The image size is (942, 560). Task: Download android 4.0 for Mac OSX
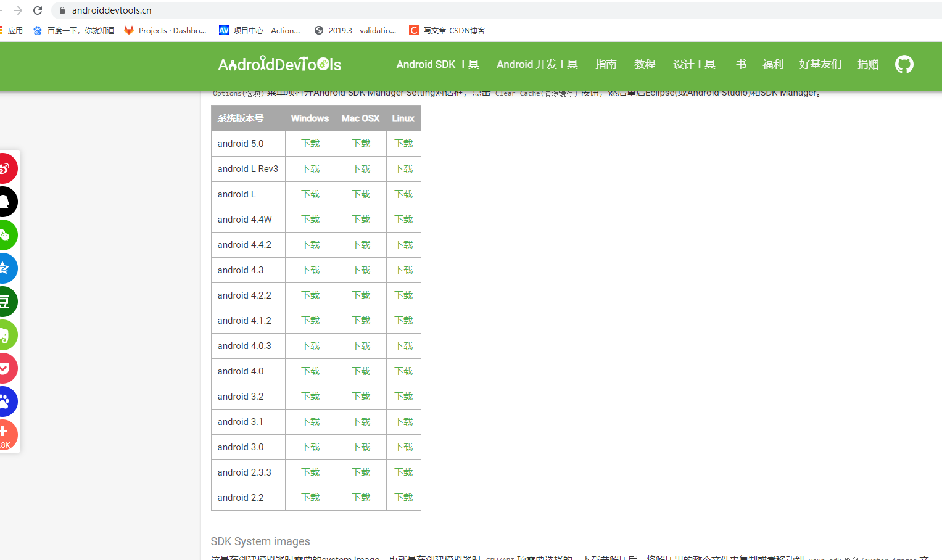[361, 371]
